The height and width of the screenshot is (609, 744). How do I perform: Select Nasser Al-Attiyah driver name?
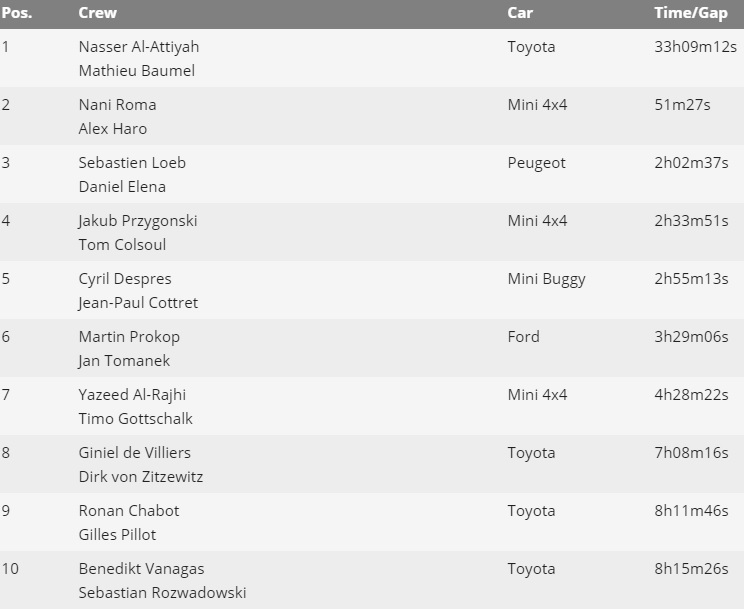[x=139, y=47]
